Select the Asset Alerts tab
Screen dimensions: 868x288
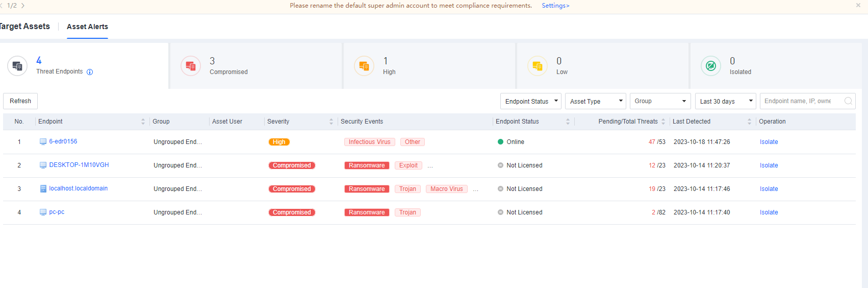pos(87,27)
